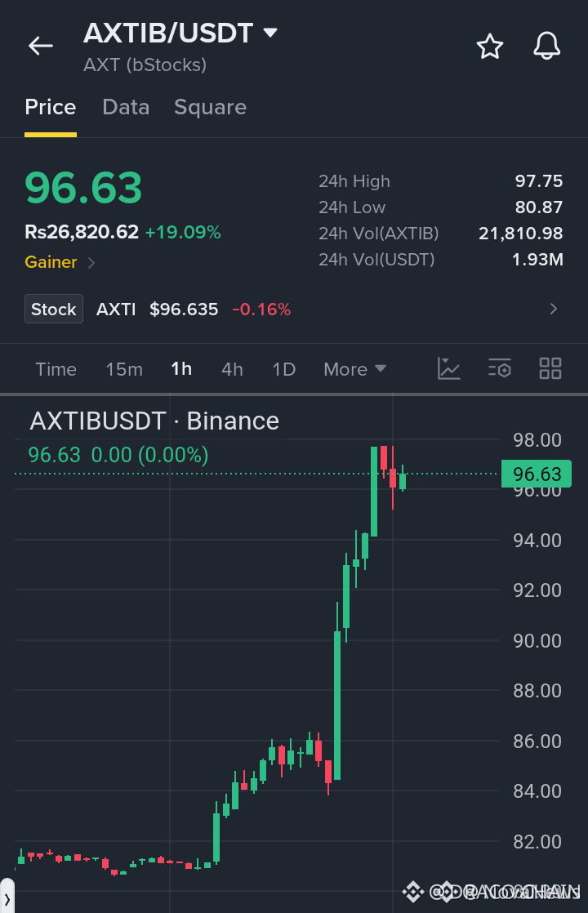588x913 pixels.
Task: Tap the Stock badge label
Action: pyautogui.click(x=54, y=309)
